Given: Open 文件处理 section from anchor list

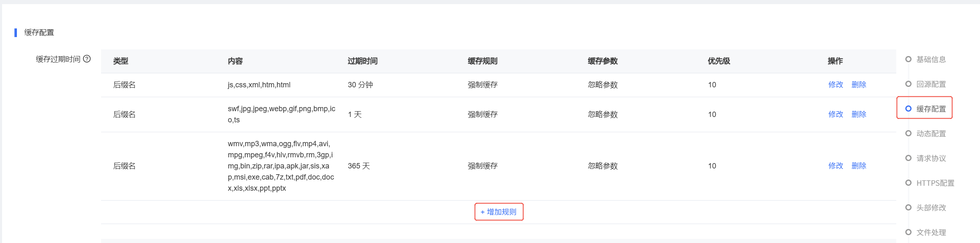Looking at the screenshot, I should click(931, 232).
